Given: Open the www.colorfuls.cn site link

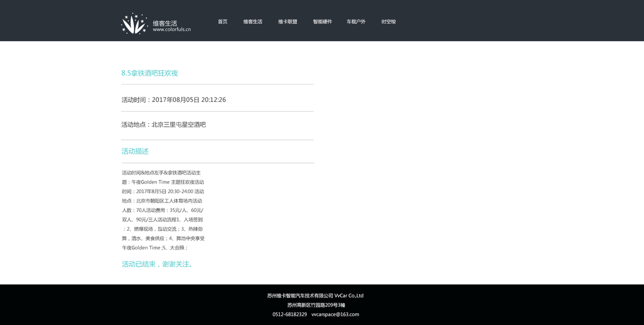Looking at the screenshot, I should pyautogui.click(x=172, y=30).
